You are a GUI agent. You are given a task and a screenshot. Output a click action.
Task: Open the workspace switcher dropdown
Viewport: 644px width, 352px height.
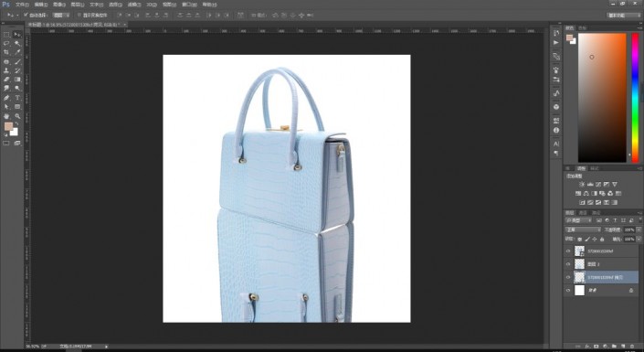[624, 16]
